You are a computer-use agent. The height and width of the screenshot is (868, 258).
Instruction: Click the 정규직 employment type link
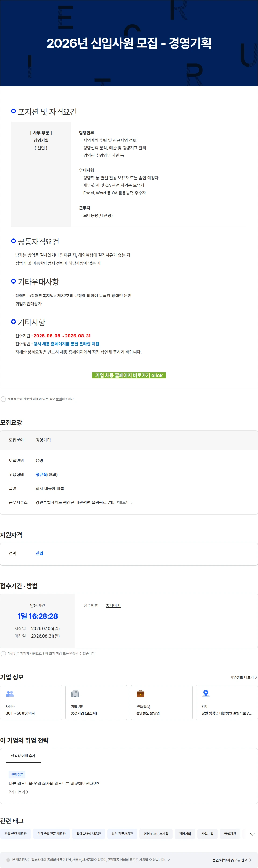[41, 475]
